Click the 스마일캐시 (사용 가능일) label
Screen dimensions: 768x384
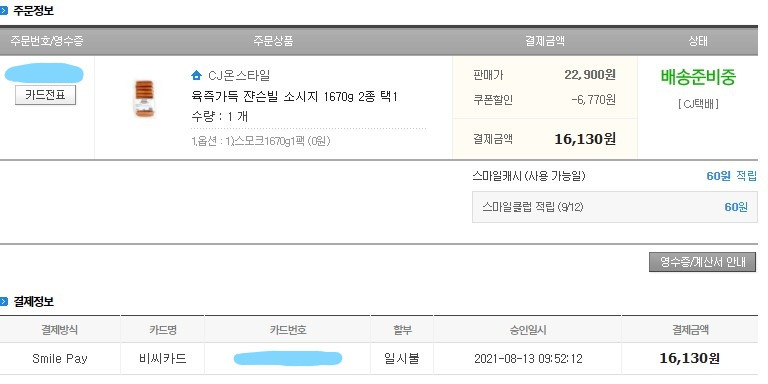coord(528,176)
